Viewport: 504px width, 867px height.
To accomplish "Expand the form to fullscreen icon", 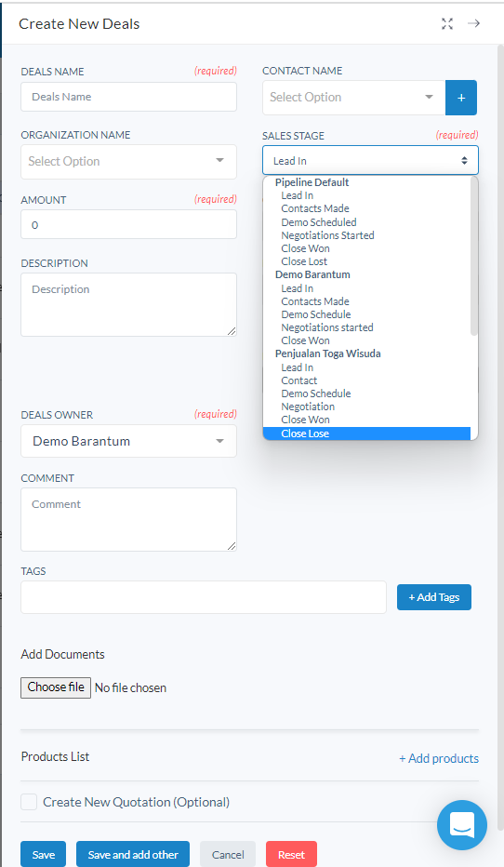I will 447,24.
